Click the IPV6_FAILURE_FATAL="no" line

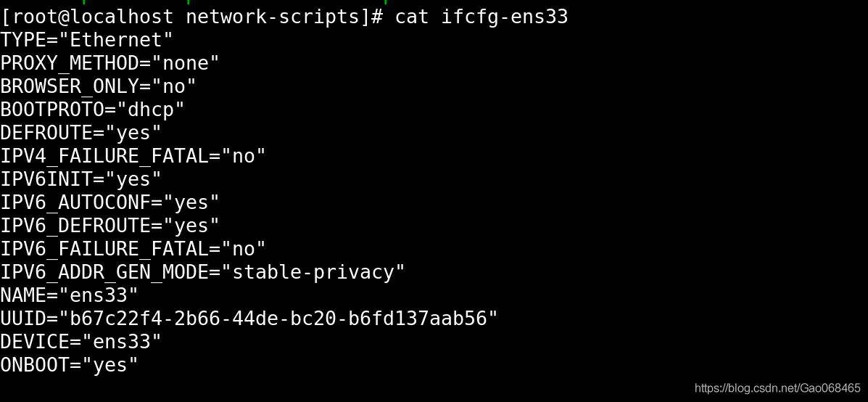(x=133, y=249)
